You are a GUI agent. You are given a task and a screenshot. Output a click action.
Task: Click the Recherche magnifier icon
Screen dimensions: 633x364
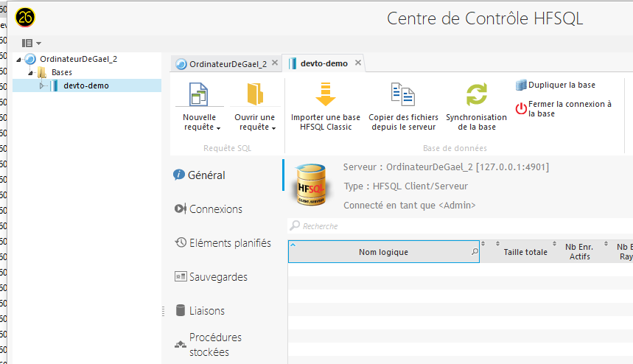pos(295,225)
